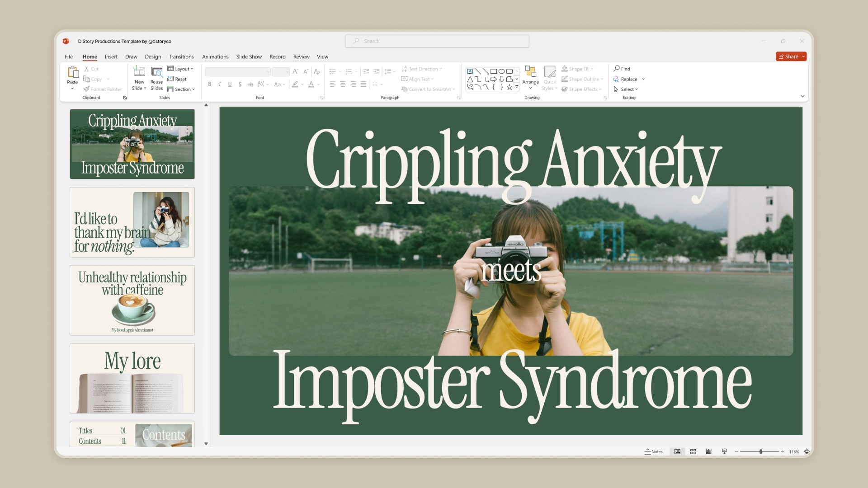Click the zoom slider handle

(x=760, y=451)
